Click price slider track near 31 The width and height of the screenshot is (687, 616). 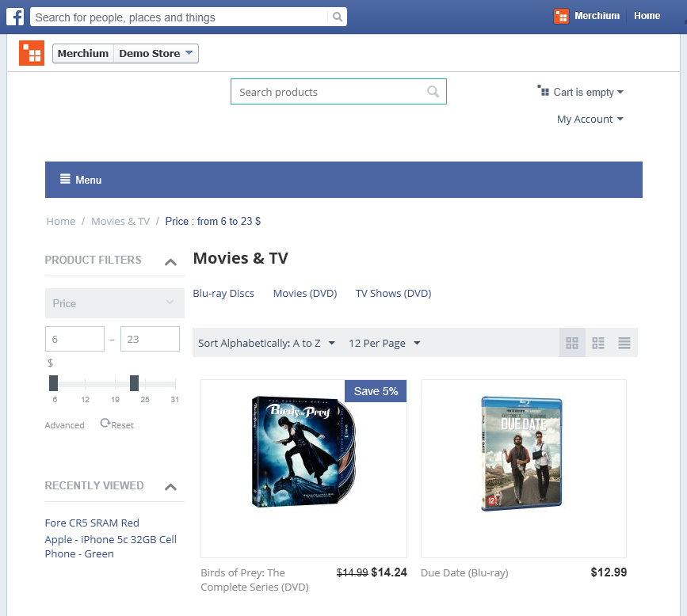tap(175, 384)
